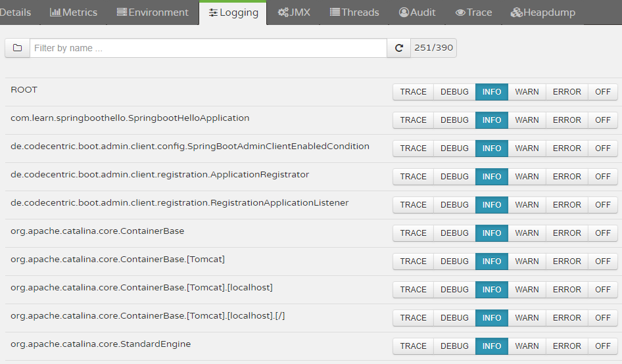Set SpringBootAdminClientEnabledCondition logger to TRACE
The image size is (622, 364).
coord(414,148)
